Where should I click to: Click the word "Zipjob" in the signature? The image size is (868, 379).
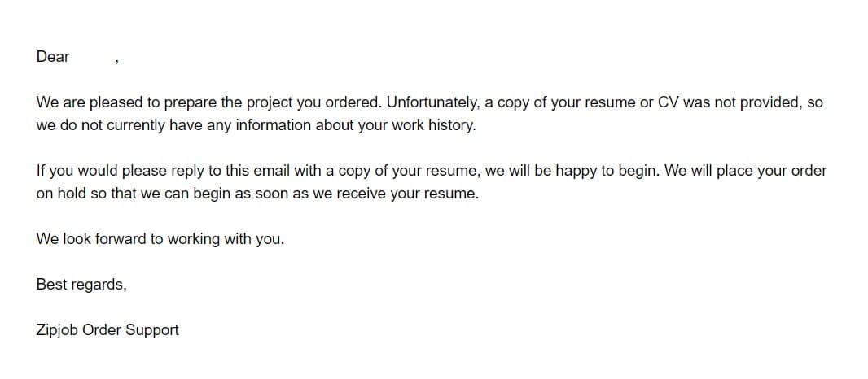coord(57,329)
